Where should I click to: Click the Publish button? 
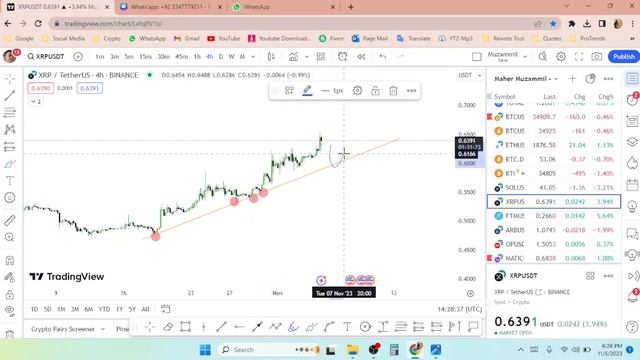pyautogui.click(x=624, y=56)
